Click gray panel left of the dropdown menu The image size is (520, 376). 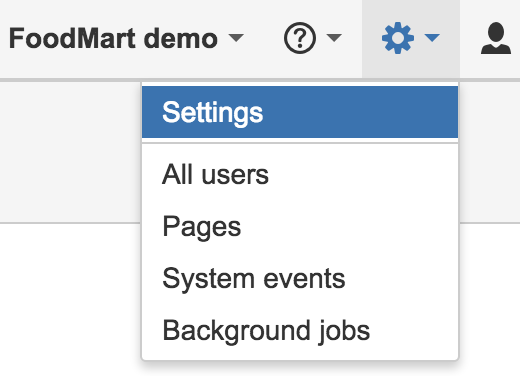pos(70,152)
